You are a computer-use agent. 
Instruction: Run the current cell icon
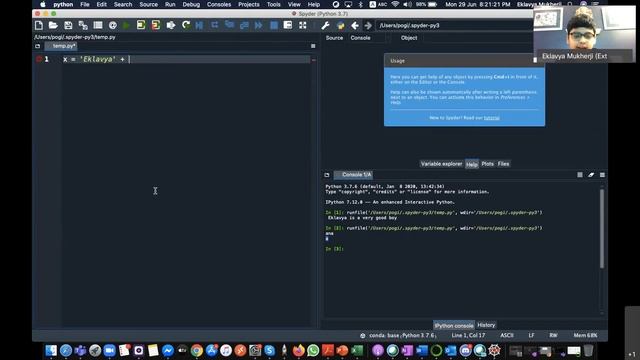point(141,25)
